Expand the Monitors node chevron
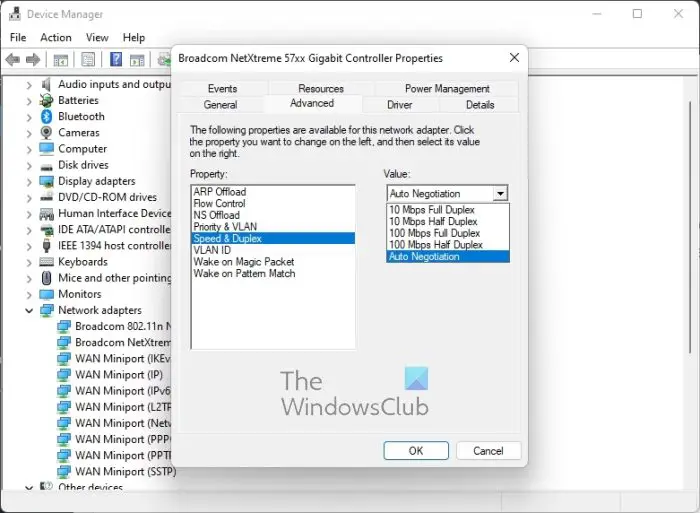Image resolution: width=700 pixels, height=513 pixels. pyautogui.click(x=29, y=295)
